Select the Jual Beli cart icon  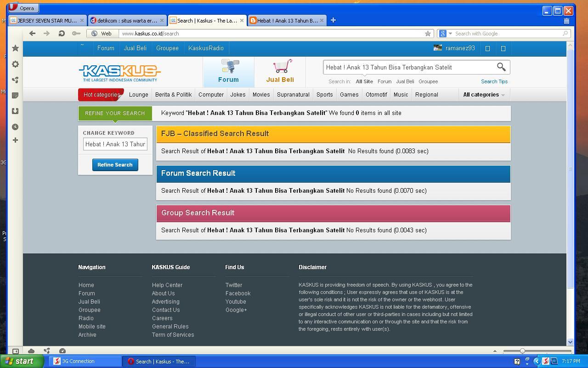pos(280,71)
